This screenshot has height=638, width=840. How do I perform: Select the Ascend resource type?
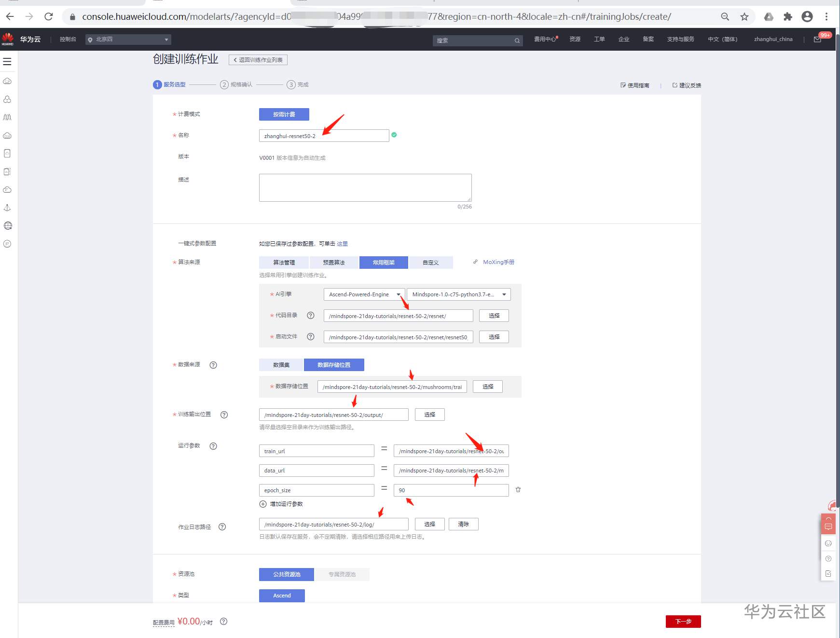[282, 596]
